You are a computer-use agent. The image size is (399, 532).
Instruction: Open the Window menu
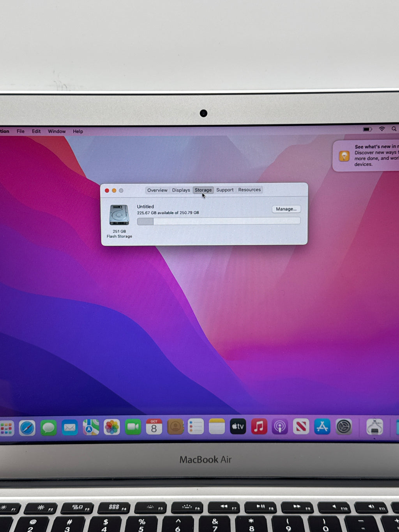[56, 131]
